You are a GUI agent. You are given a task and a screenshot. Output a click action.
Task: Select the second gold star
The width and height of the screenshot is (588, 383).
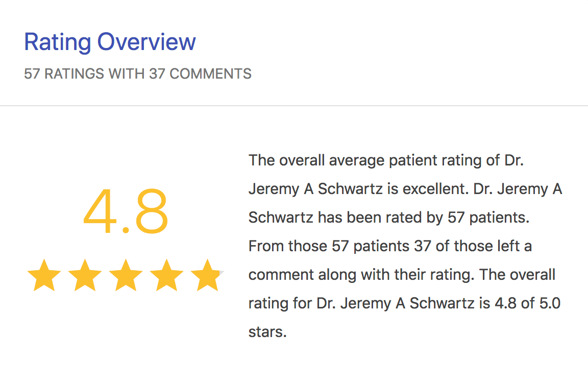point(85,275)
